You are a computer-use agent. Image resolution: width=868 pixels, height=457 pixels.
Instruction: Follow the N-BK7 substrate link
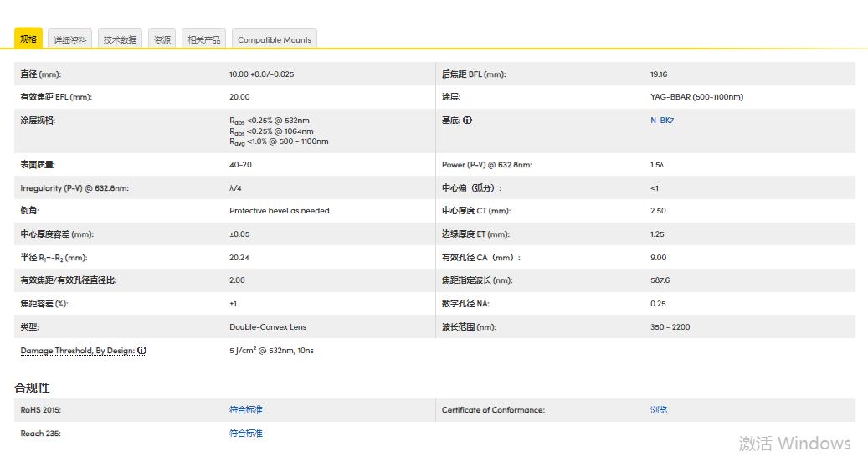(662, 120)
